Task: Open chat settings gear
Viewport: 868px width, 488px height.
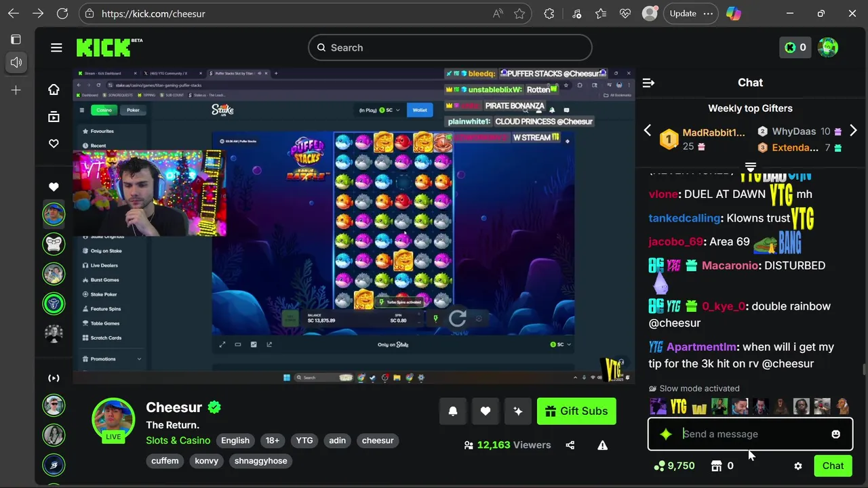Action: click(x=798, y=466)
